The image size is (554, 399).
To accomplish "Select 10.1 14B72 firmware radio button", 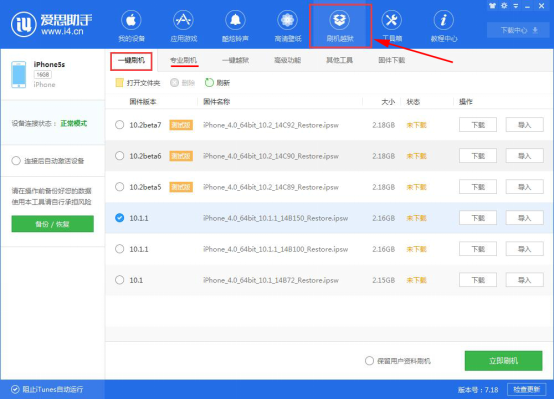I will [119, 280].
